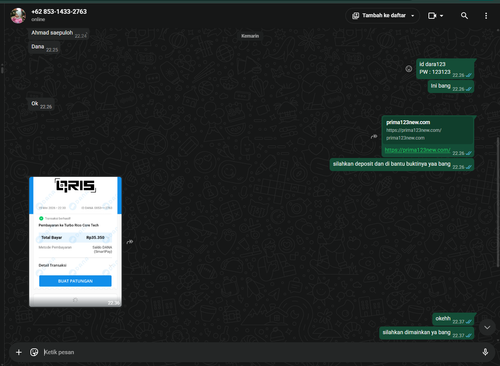500x366 pixels.
Task: Open the prima123new.com link preview card
Action: point(428,130)
